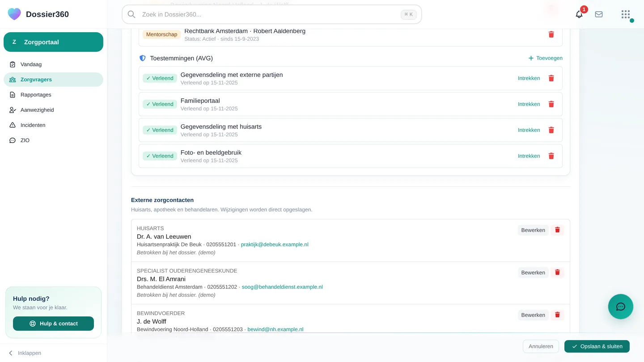Remove contact J. de Wolff
The height and width of the screenshot is (362, 644).
(x=557, y=315)
